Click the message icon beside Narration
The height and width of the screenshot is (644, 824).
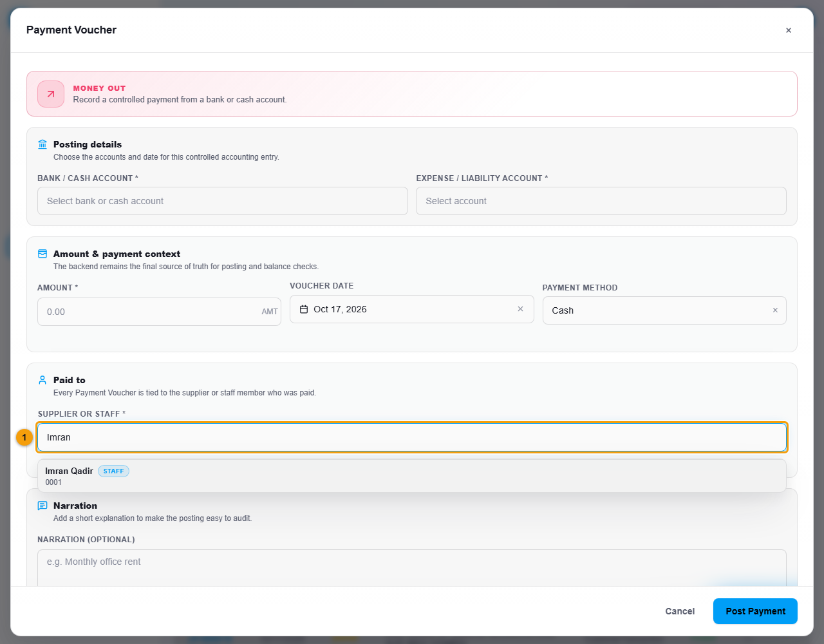(42, 506)
